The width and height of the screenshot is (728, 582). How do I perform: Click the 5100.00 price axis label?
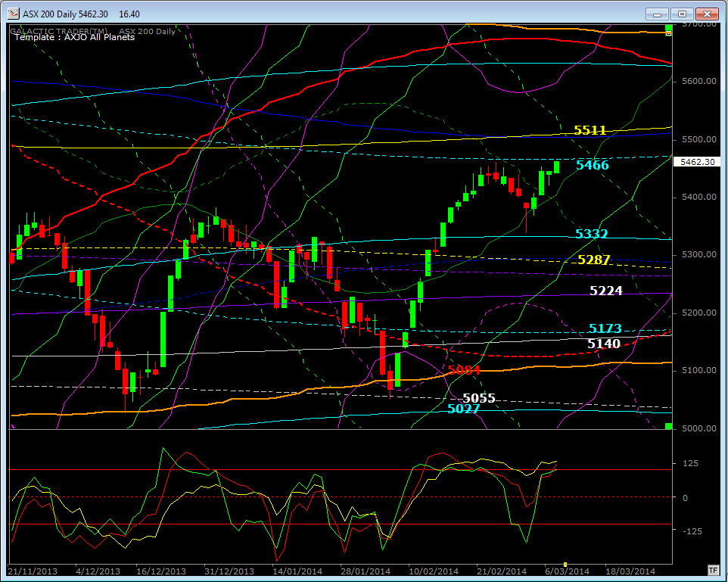[x=699, y=370]
